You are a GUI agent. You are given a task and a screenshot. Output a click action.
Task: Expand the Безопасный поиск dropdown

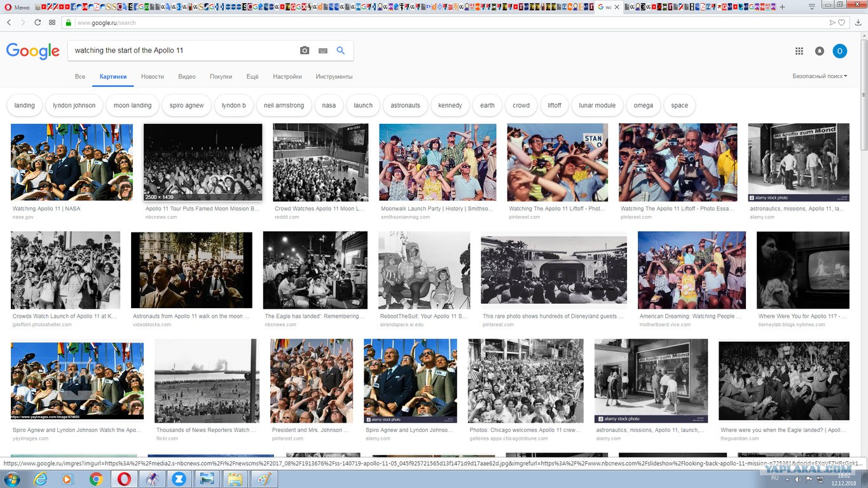pos(820,76)
